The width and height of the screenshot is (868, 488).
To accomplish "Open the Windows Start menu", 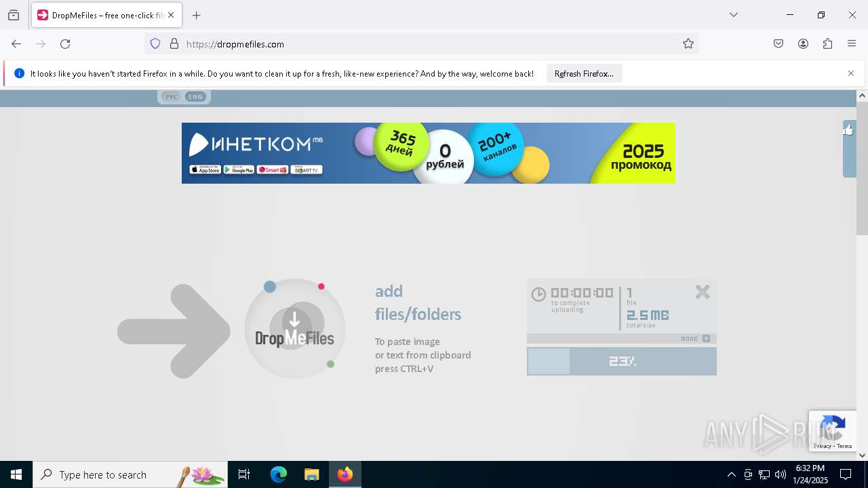I will [16, 474].
